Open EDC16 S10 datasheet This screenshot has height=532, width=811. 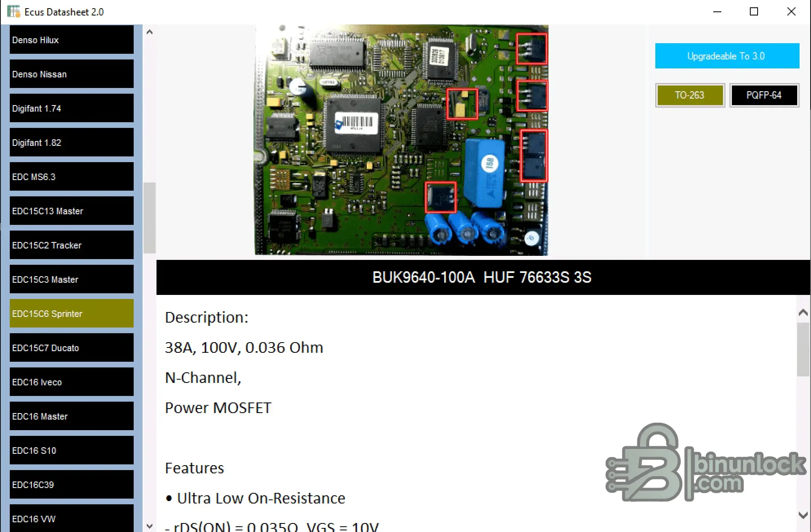[72, 450]
